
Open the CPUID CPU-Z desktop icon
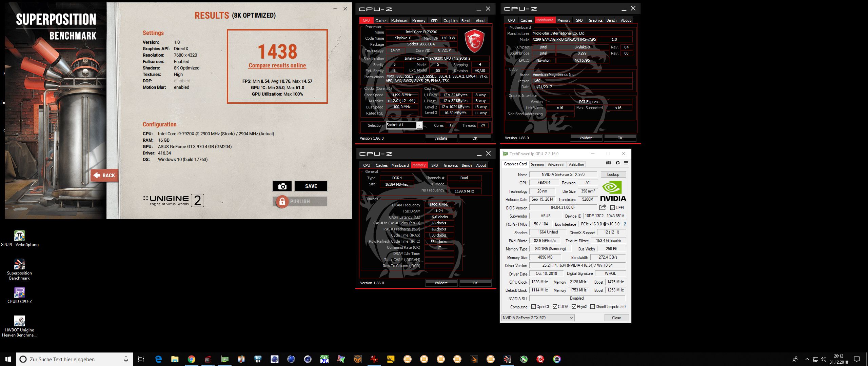point(19,295)
